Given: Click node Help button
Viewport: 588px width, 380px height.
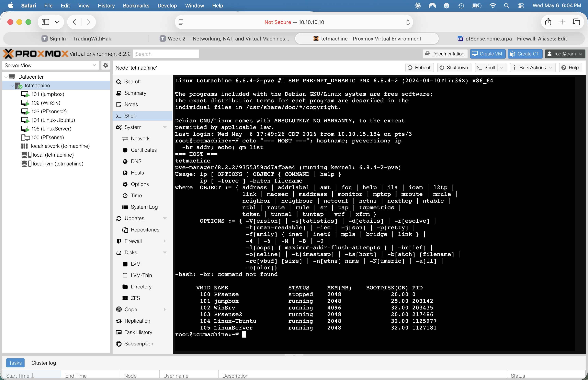Looking at the screenshot, I should coord(570,68).
